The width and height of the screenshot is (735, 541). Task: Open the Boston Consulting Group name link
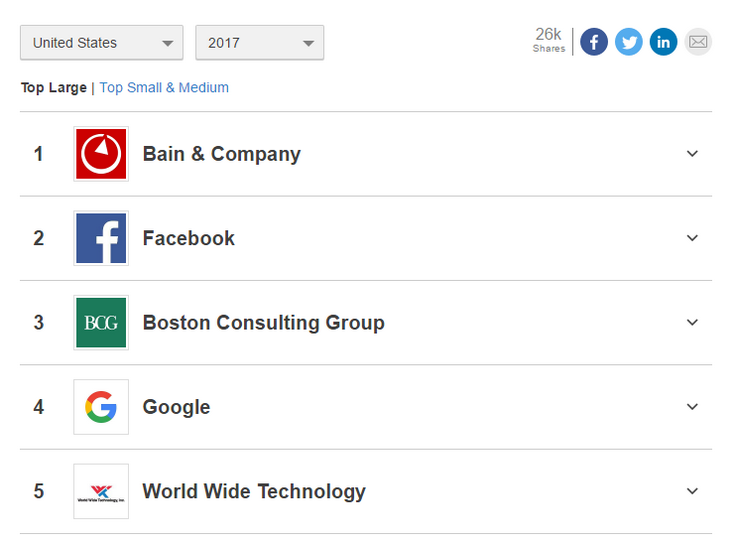pyautogui.click(x=263, y=323)
